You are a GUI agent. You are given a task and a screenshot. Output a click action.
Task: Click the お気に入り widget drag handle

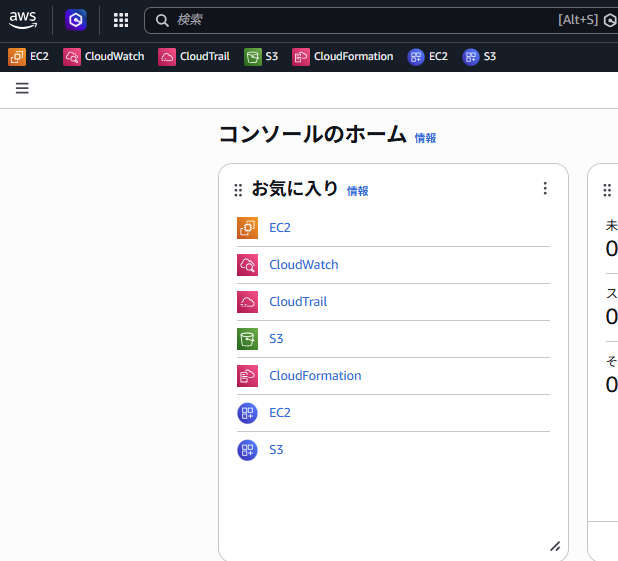pos(238,190)
